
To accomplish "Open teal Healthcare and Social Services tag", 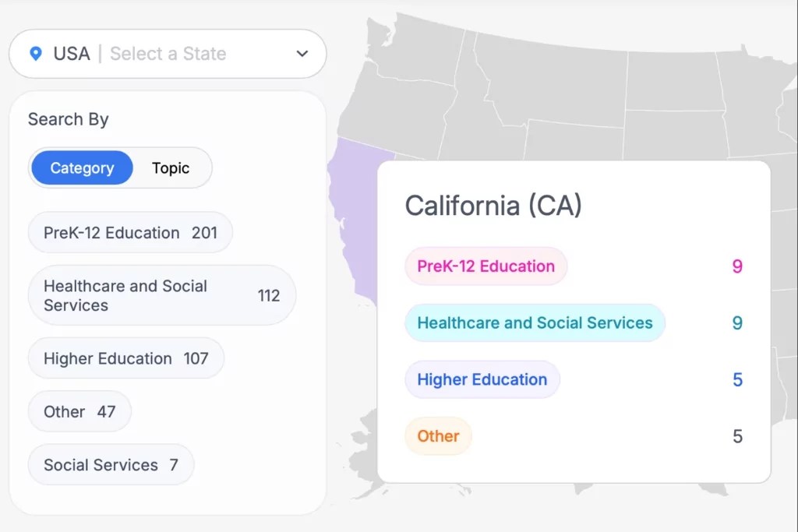I will coord(535,323).
